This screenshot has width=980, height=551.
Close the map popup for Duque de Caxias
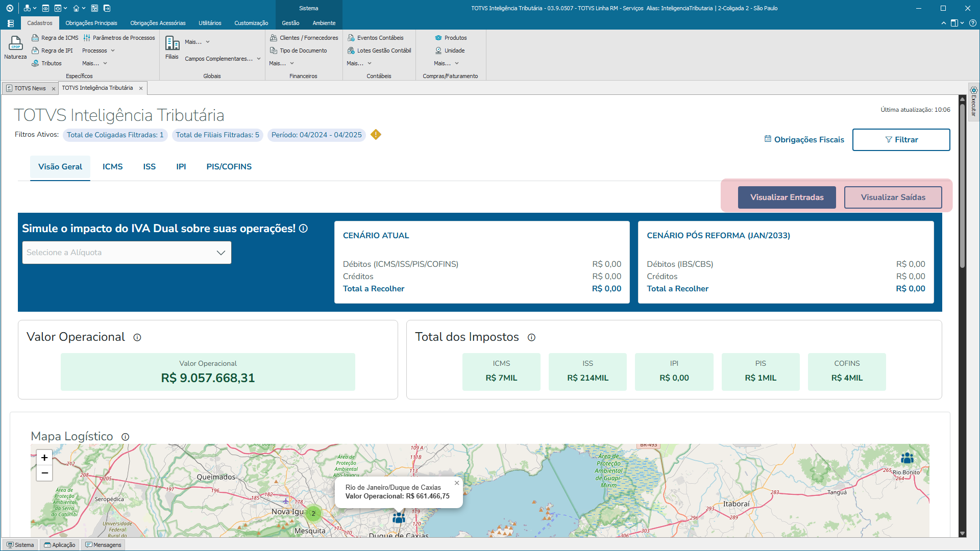click(457, 483)
